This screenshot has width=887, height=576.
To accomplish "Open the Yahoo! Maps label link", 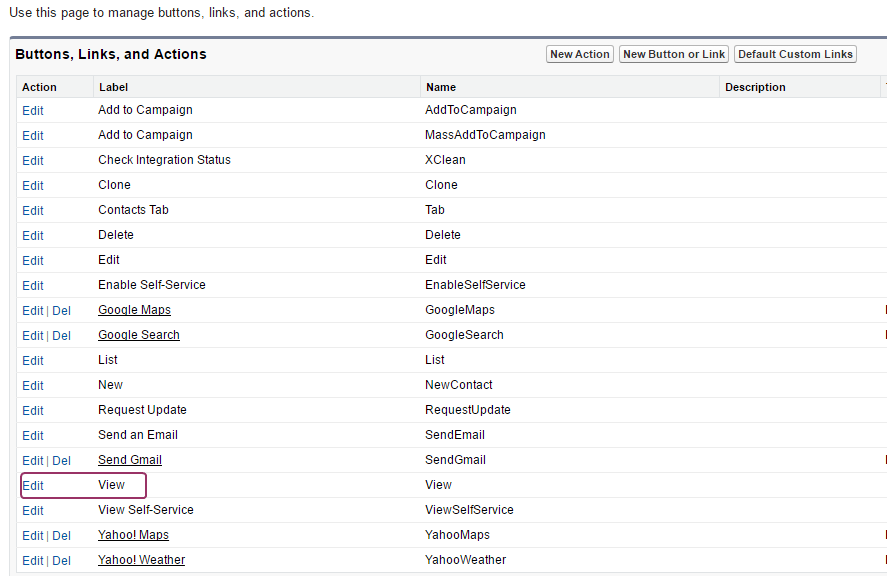I will (133, 535).
